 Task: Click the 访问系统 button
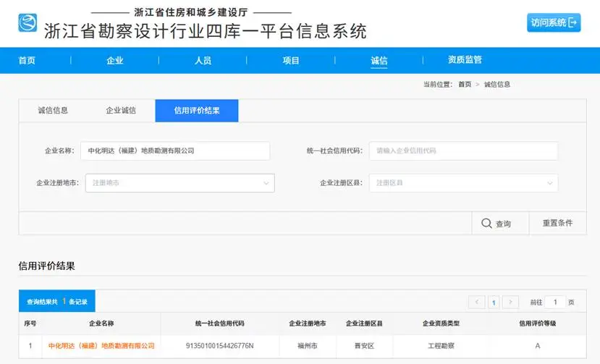click(x=554, y=22)
